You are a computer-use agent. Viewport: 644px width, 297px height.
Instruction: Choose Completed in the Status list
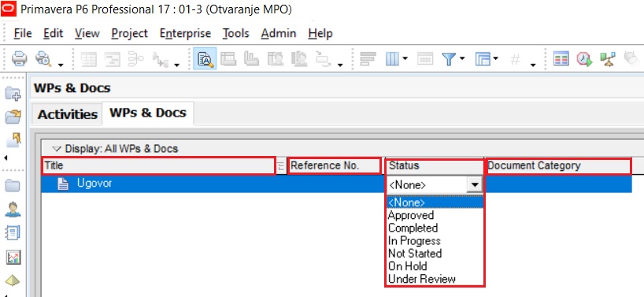pyautogui.click(x=435, y=228)
